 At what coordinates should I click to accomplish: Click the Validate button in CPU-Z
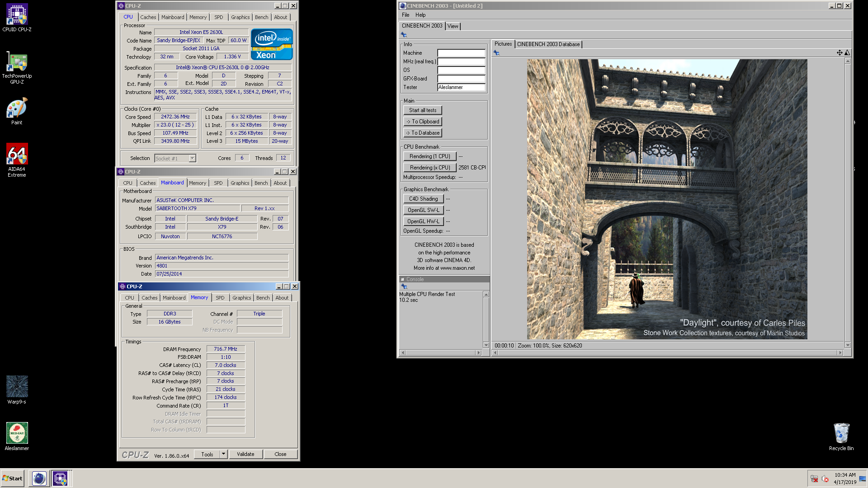point(246,454)
